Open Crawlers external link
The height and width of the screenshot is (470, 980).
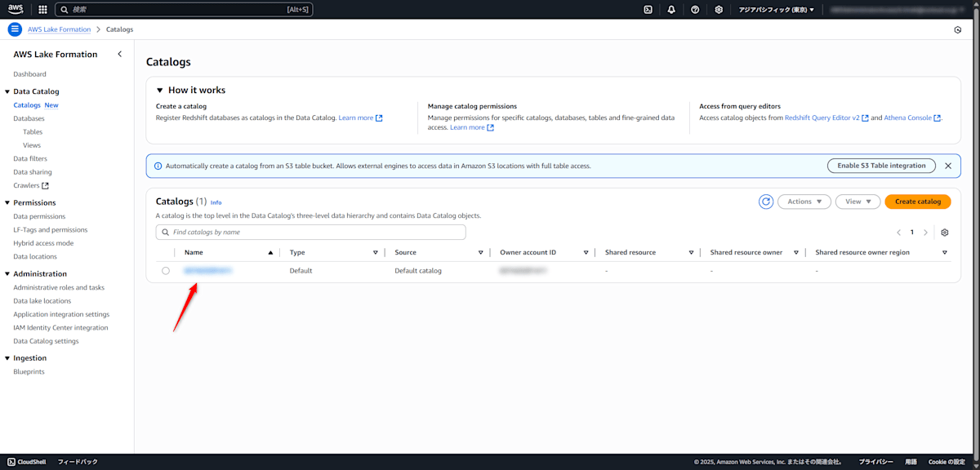pyautogui.click(x=31, y=185)
